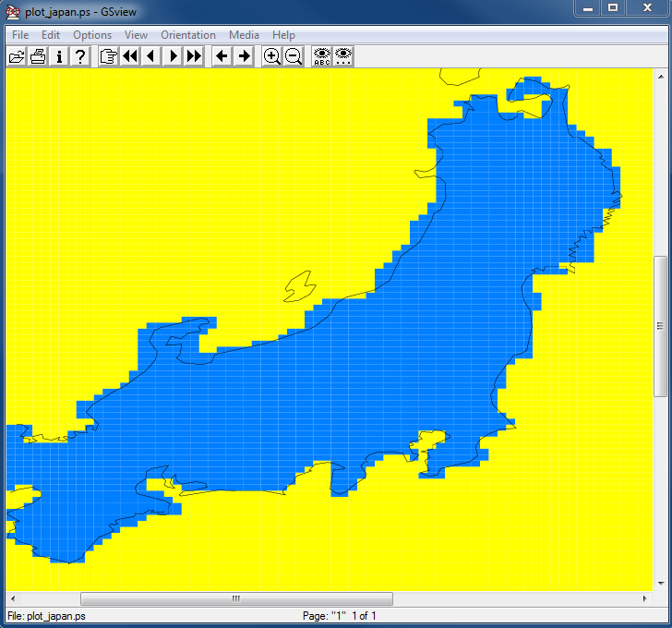Show document info with the i icon
This screenshot has height=628, width=672.
point(59,56)
